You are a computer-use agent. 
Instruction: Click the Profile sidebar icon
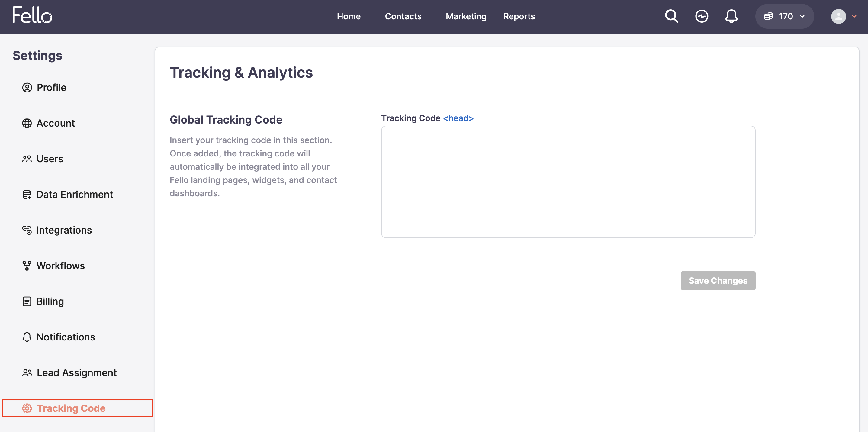27,88
